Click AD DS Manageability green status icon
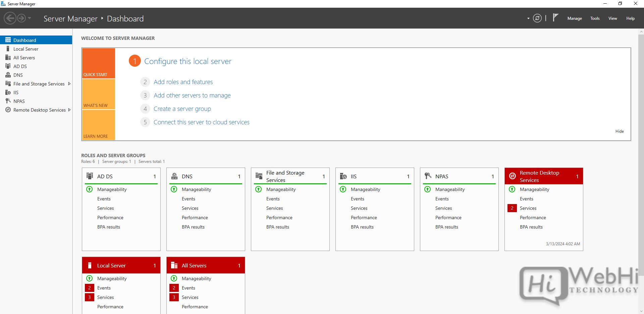Screen dimensions: 644x314 (90, 189)
